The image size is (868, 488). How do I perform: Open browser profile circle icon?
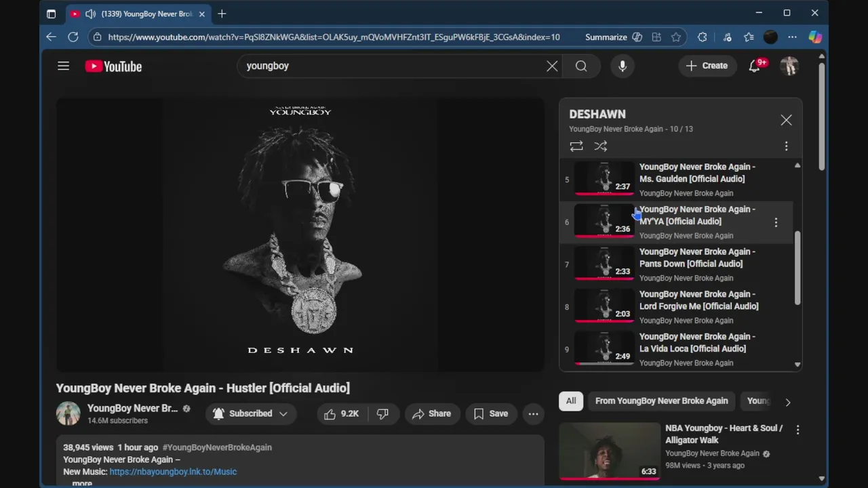click(770, 37)
